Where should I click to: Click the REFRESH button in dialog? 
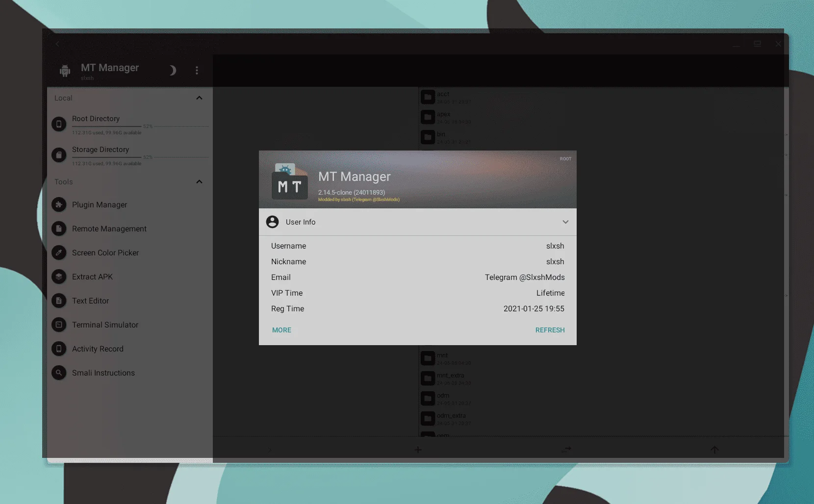tap(550, 330)
